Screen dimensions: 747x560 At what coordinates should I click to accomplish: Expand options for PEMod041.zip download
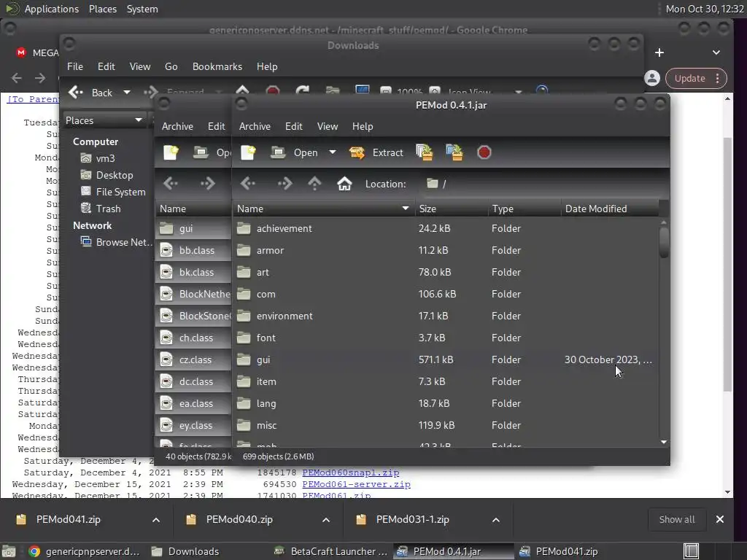tap(156, 520)
